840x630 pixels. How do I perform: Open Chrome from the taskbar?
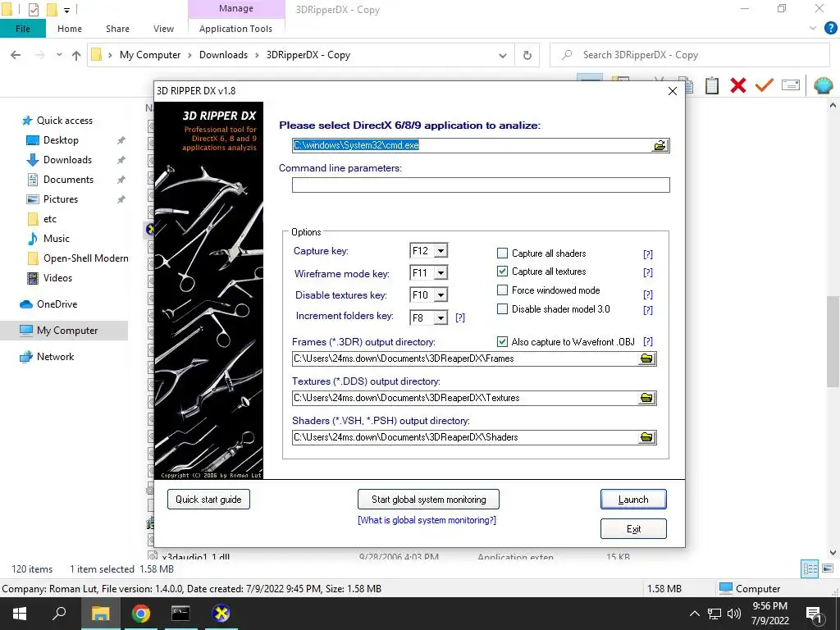(141, 614)
